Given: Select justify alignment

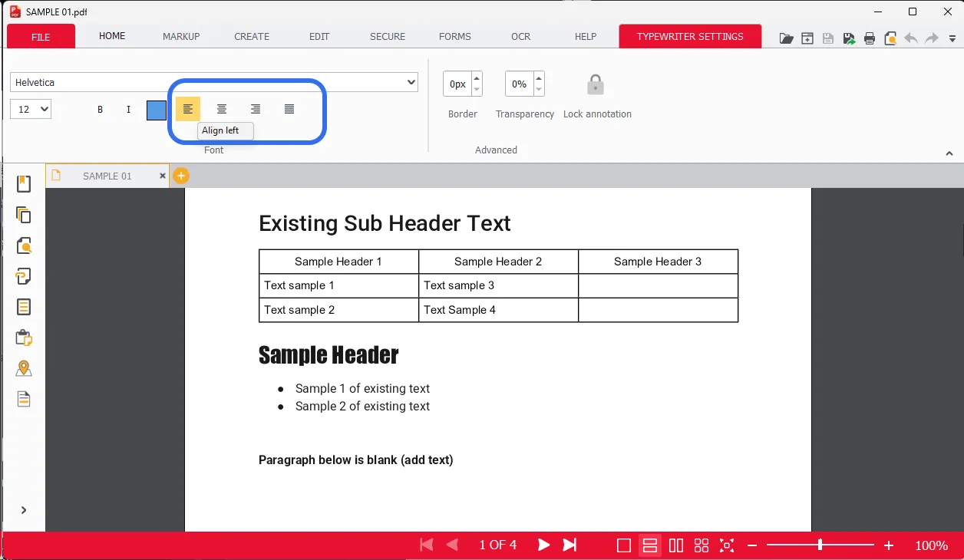Looking at the screenshot, I should [289, 109].
